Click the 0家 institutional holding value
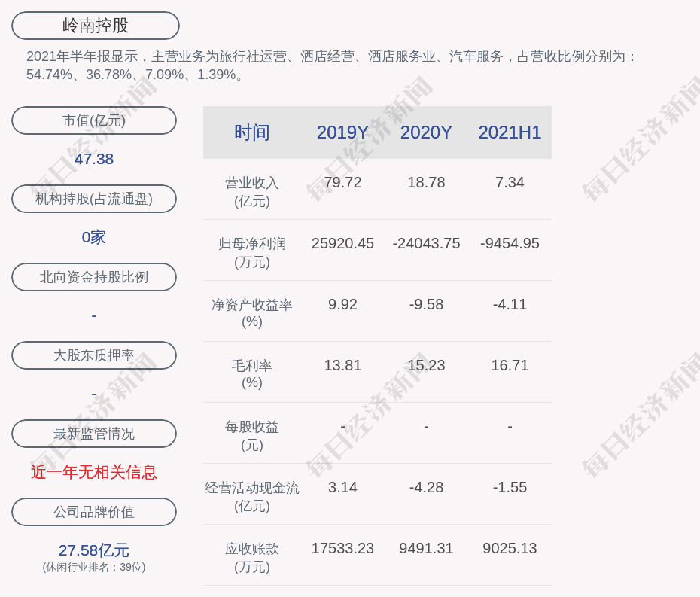The width and height of the screenshot is (700, 597). pyautogui.click(x=94, y=237)
